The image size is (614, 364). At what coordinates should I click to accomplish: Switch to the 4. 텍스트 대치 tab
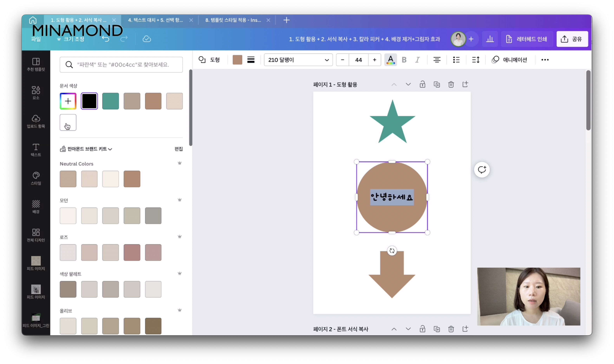pyautogui.click(x=155, y=20)
